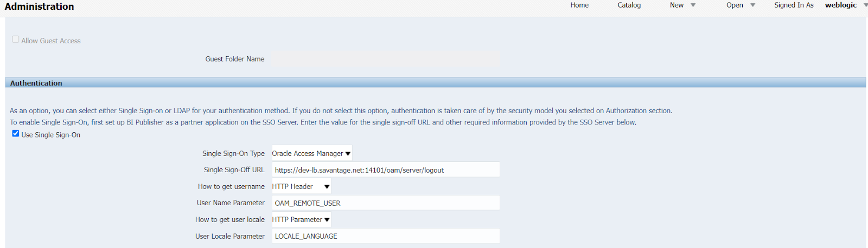The width and height of the screenshot is (868, 248).
Task: Open the How to get username dropdown
Action: click(301, 187)
